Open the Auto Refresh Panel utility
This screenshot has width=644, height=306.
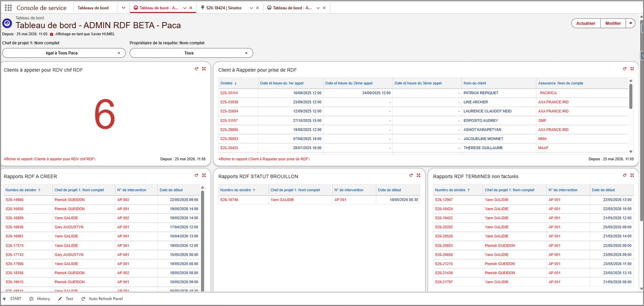pyautogui.click(x=102, y=299)
